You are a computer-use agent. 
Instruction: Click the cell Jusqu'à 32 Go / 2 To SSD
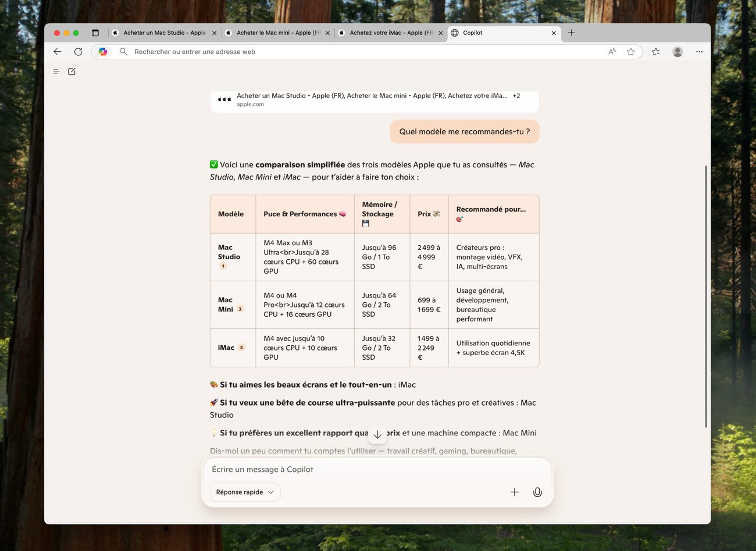(x=382, y=348)
